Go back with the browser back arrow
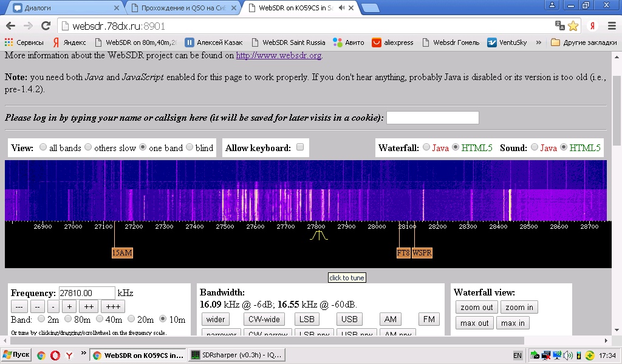This screenshot has width=622, height=364. 11,26
